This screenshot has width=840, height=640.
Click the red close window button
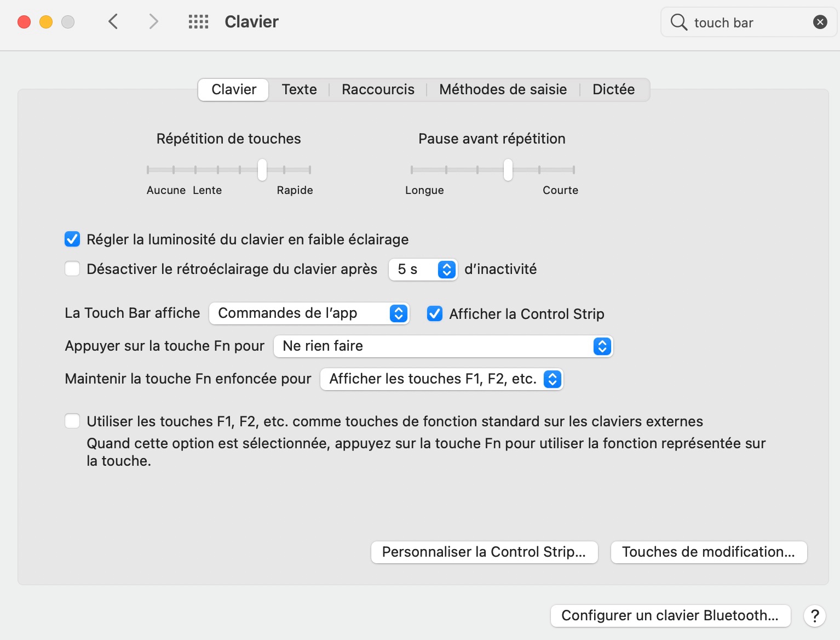click(x=24, y=22)
